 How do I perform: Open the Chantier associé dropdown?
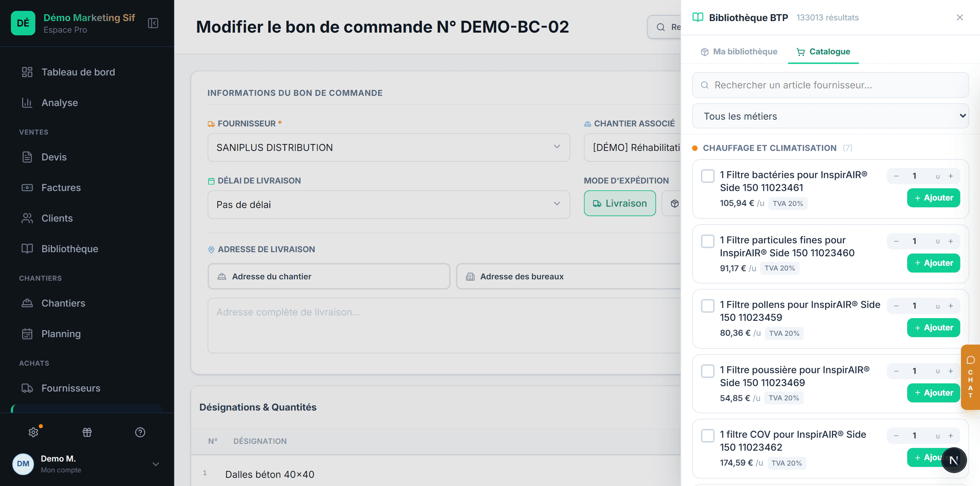point(632,148)
